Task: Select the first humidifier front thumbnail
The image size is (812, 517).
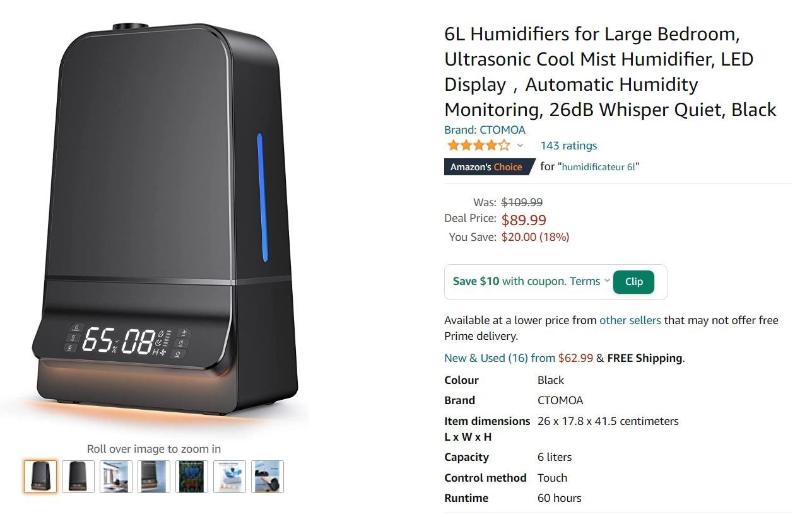Action: click(40, 476)
